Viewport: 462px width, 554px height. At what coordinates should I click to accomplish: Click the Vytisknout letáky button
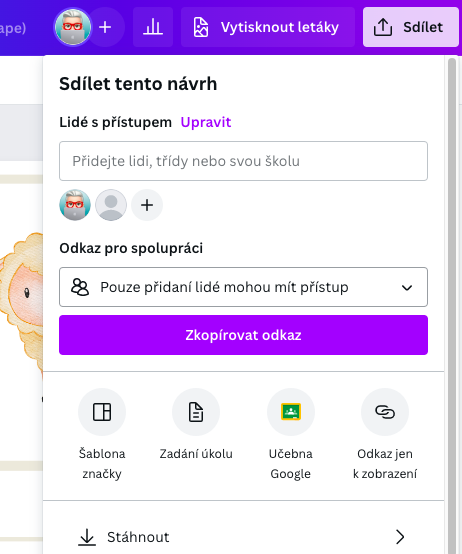(x=268, y=27)
